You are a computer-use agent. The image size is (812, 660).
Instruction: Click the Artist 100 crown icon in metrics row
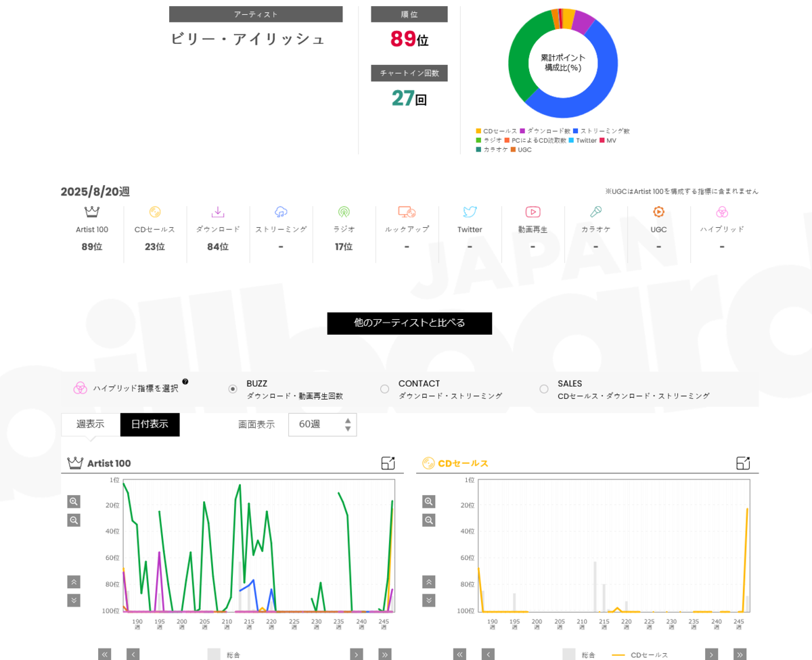click(92, 212)
